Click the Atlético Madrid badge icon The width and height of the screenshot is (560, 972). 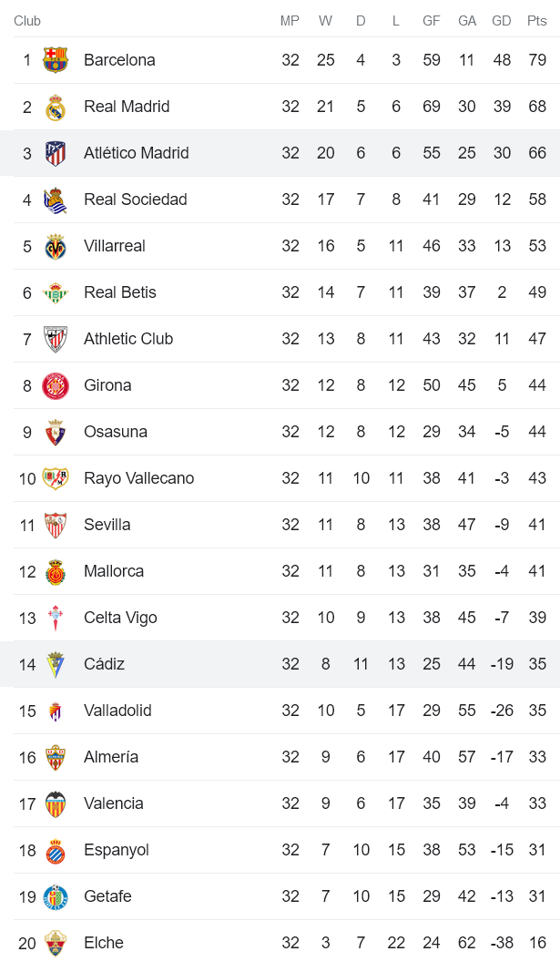tap(56, 153)
